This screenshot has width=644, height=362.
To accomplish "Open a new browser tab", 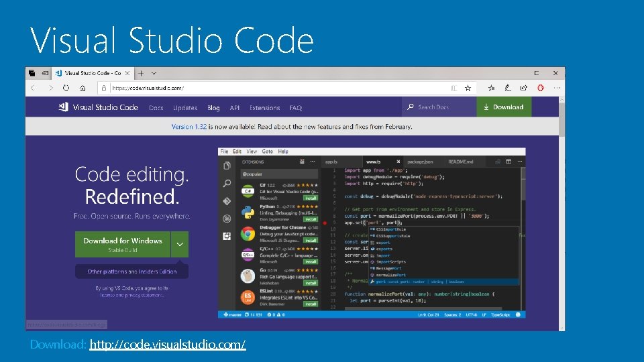I will point(141,73).
